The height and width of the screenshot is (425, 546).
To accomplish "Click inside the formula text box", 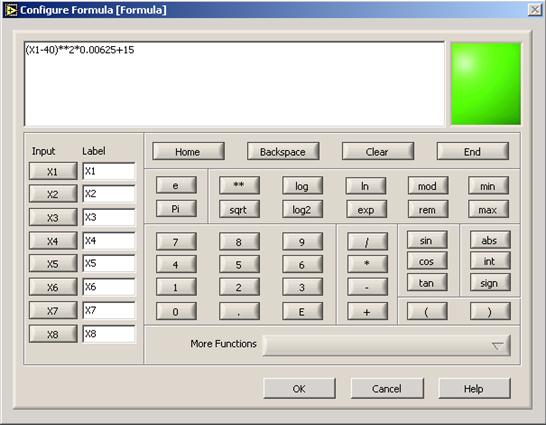I will click(x=234, y=84).
